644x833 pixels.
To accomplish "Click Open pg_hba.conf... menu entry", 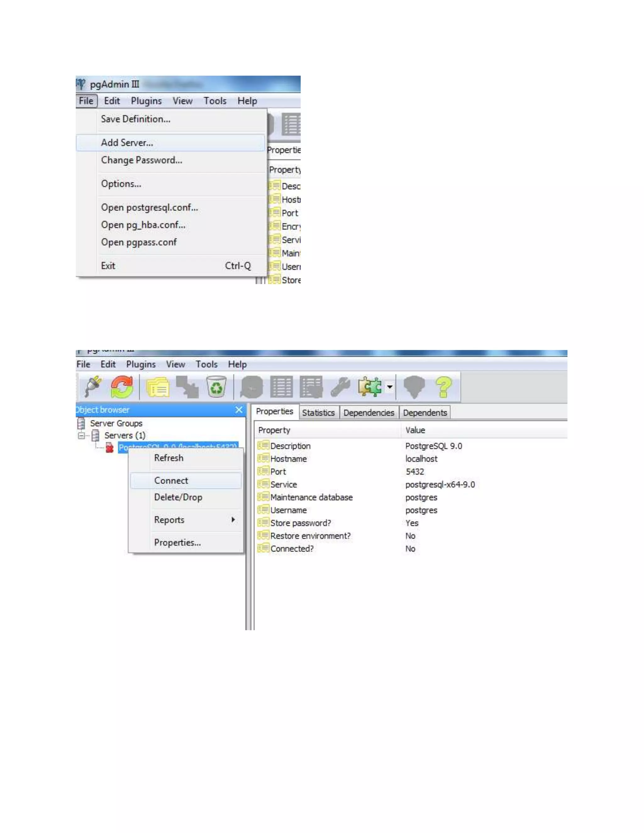I will pos(143,225).
